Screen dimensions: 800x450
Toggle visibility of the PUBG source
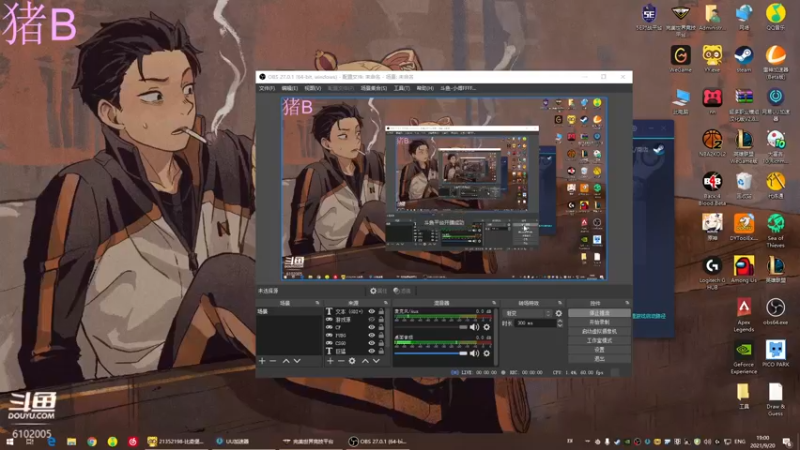371,335
